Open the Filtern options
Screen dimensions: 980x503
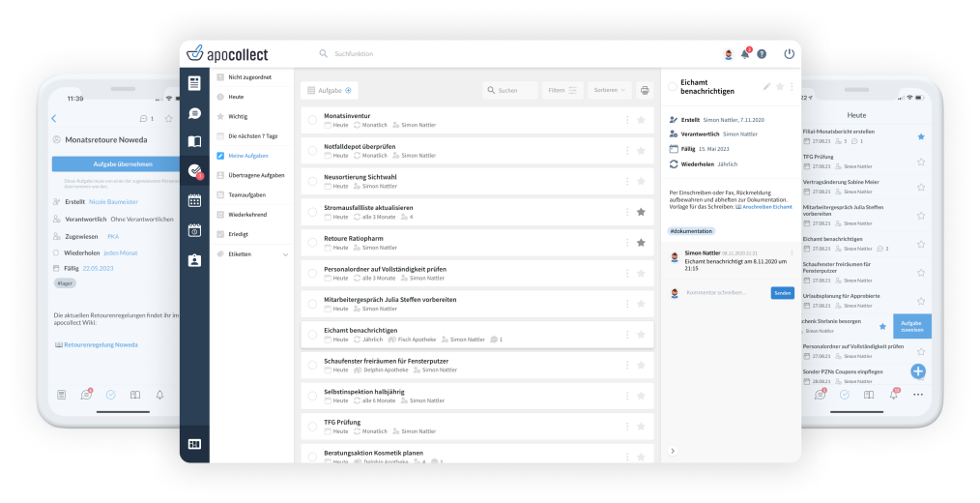point(562,90)
